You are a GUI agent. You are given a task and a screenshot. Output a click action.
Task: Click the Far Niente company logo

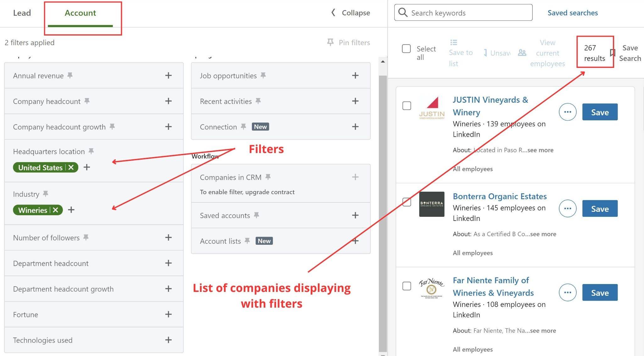tap(431, 288)
